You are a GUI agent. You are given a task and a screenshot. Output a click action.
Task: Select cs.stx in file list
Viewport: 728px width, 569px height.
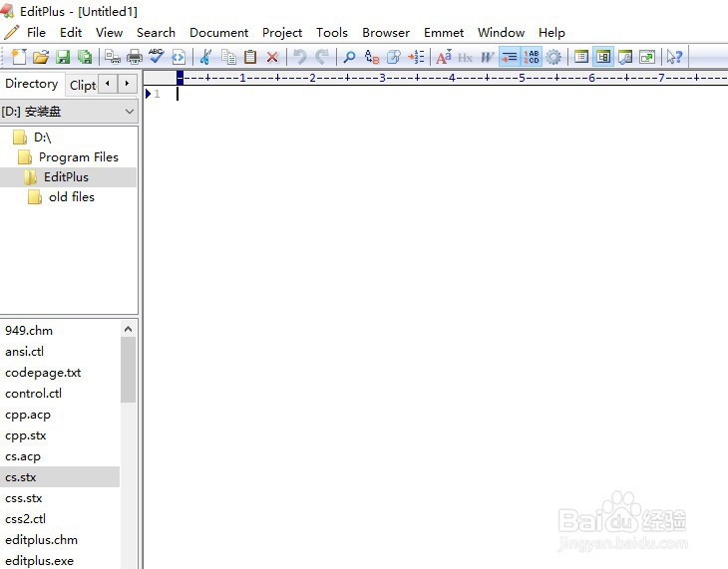coord(60,477)
